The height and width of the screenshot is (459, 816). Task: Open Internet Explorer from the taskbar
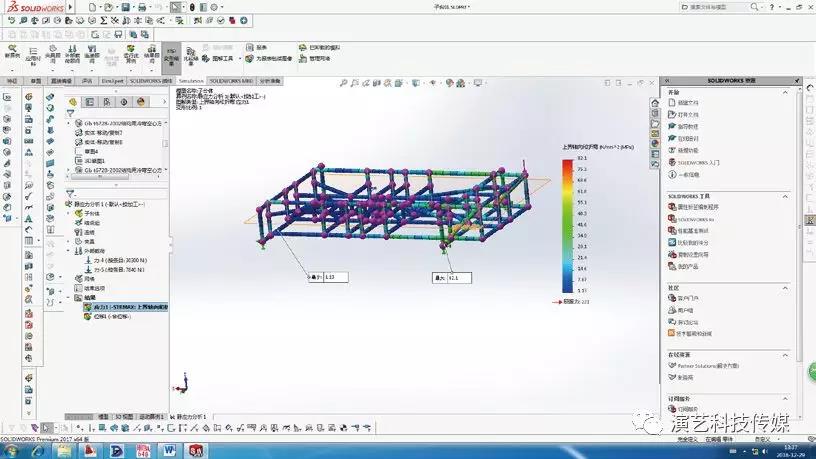[x=37, y=451]
